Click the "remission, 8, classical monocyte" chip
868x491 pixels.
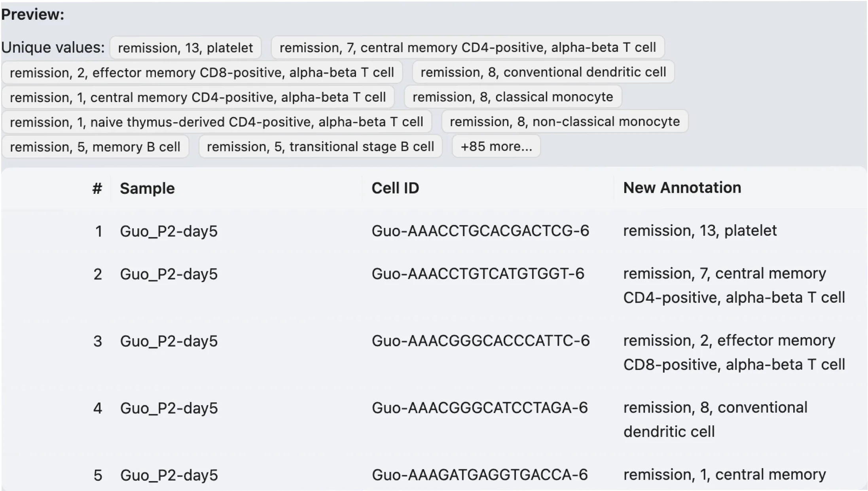coord(512,97)
